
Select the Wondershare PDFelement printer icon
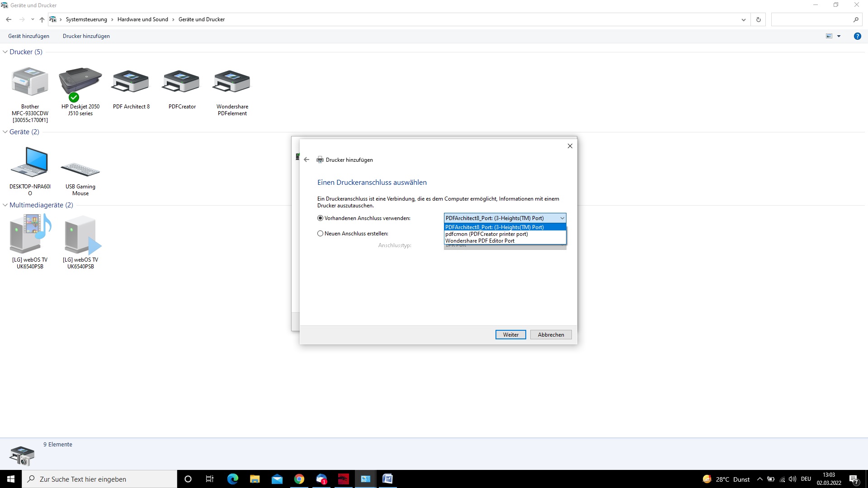[232, 82]
